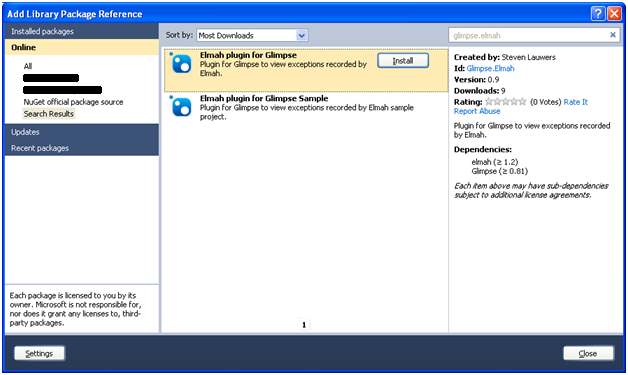Open the Sort by Most Downloads dropdown
The width and height of the screenshot is (628, 375).
252,35
